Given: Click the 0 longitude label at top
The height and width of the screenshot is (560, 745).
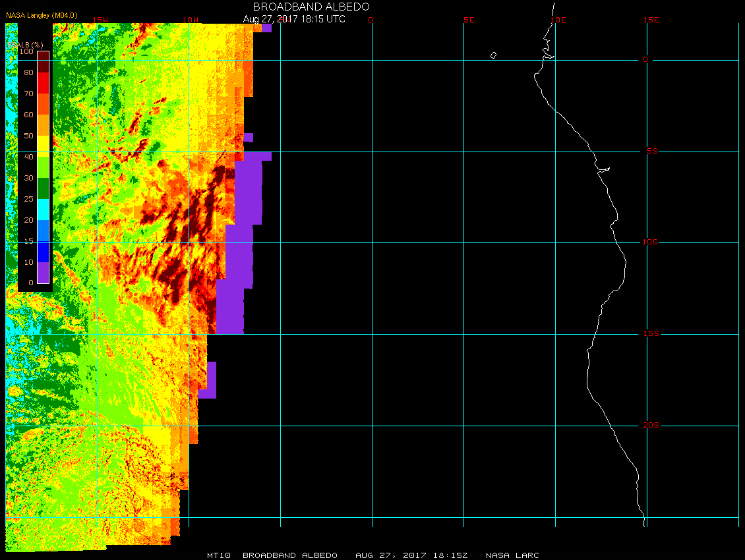Looking at the screenshot, I should 371,20.
